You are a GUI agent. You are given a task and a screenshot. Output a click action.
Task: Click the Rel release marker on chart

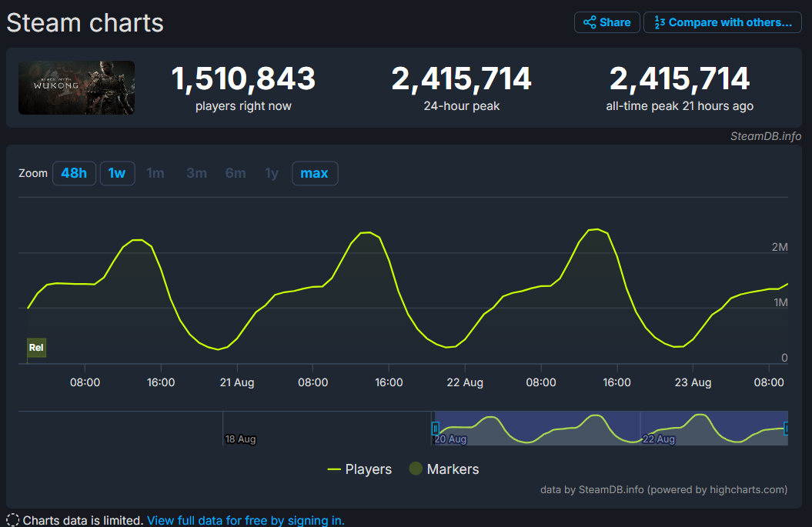tap(36, 348)
